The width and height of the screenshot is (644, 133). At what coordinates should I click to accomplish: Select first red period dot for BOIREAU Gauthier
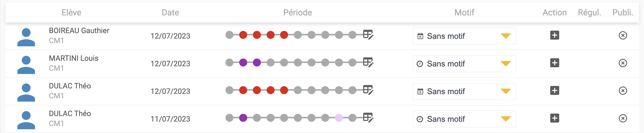pyautogui.click(x=243, y=35)
